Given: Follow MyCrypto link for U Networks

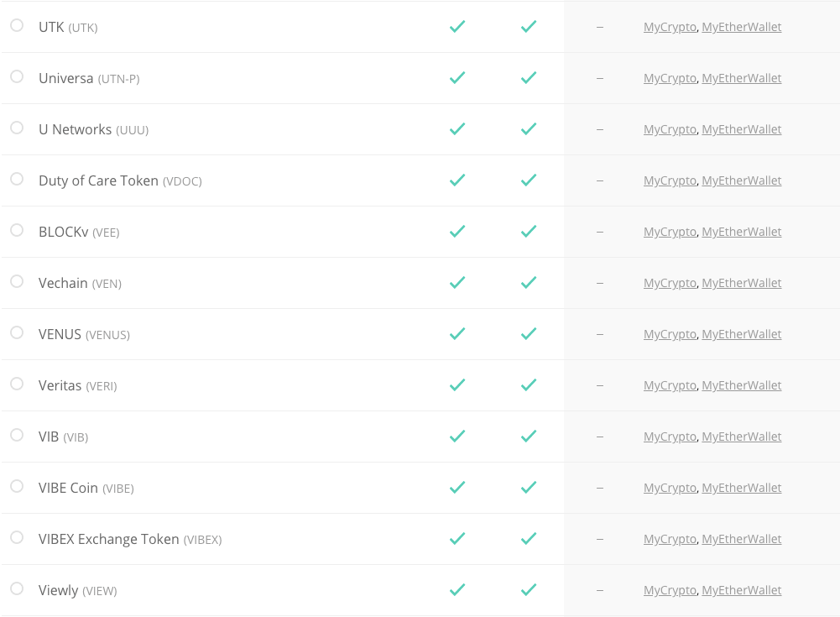Looking at the screenshot, I should 670,129.
